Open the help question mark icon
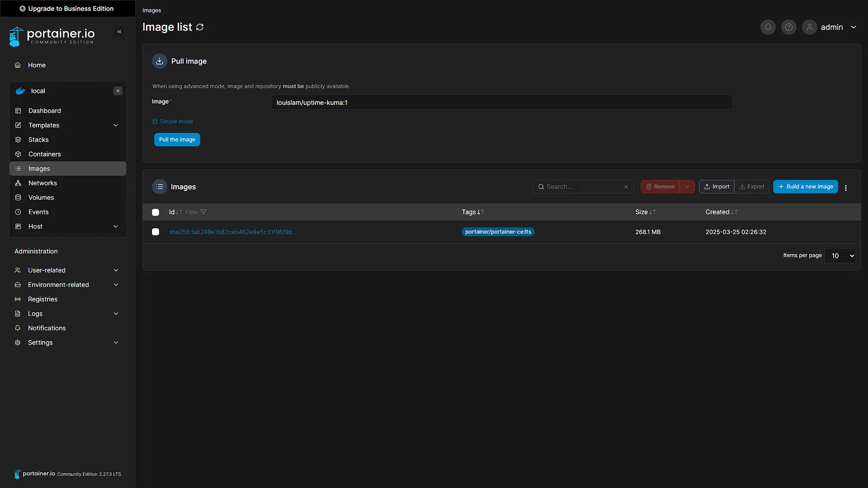 [x=788, y=27]
